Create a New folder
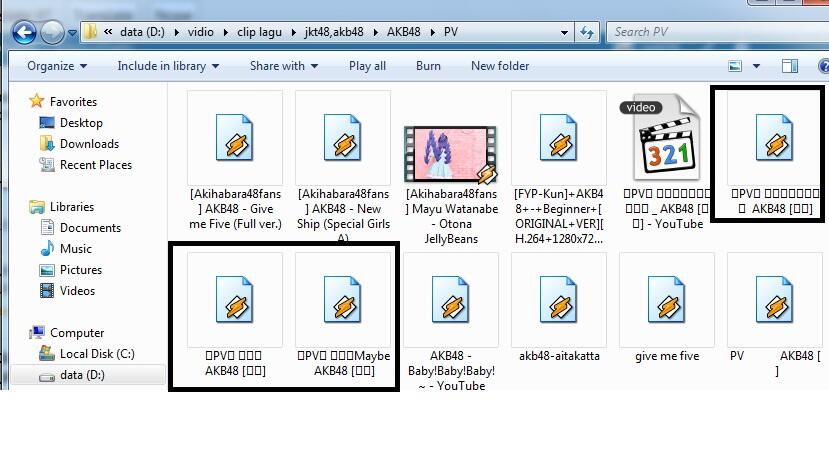The height and width of the screenshot is (460, 829). [500, 66]
